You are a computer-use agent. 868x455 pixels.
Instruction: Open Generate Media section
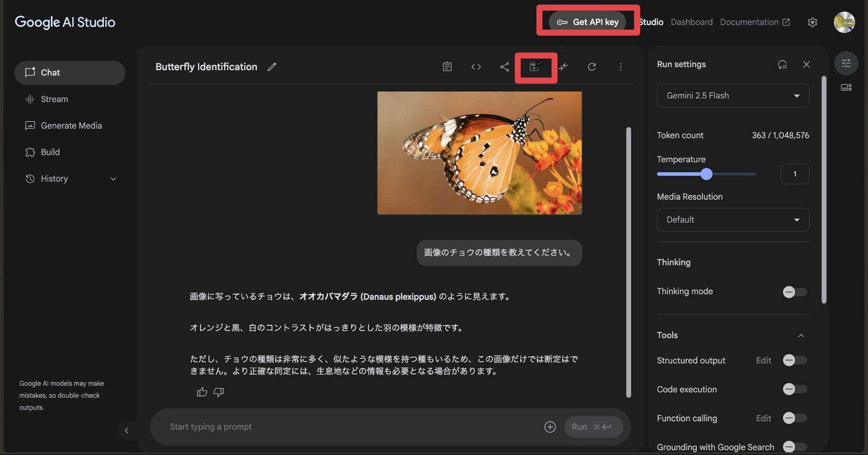[70, 125]
